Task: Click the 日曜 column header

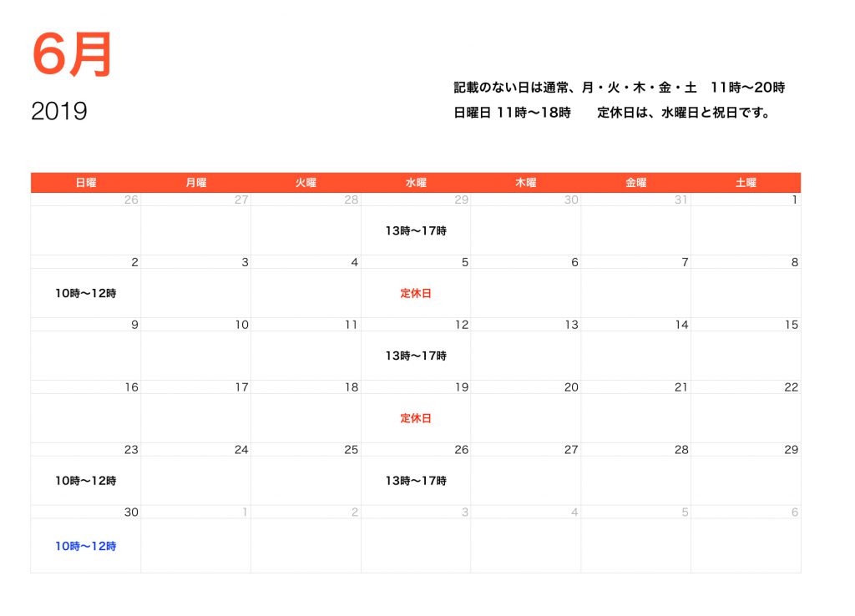Action: 84,182
